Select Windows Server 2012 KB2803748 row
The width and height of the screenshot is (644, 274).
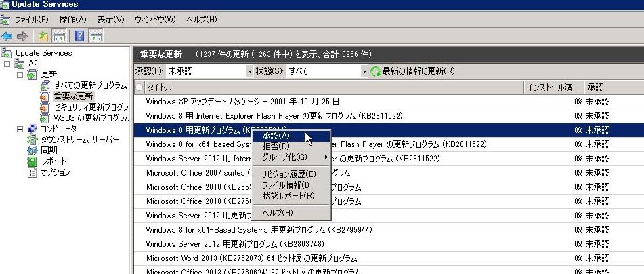(x=389, y=244)
